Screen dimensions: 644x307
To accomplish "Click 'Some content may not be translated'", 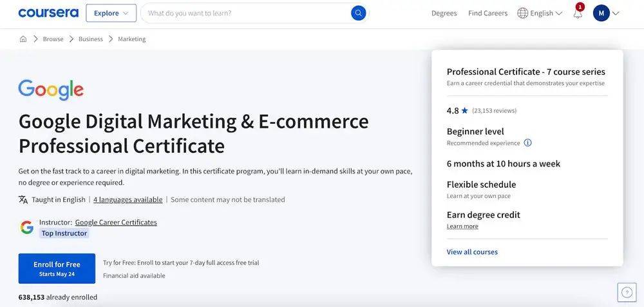I will pyautogui.click(x=227, y=199).
